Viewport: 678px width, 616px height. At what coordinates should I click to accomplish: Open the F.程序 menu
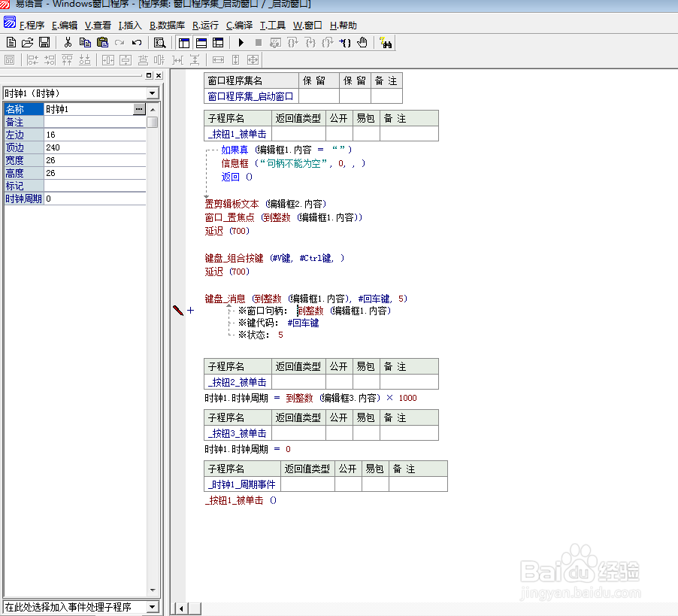32,25
